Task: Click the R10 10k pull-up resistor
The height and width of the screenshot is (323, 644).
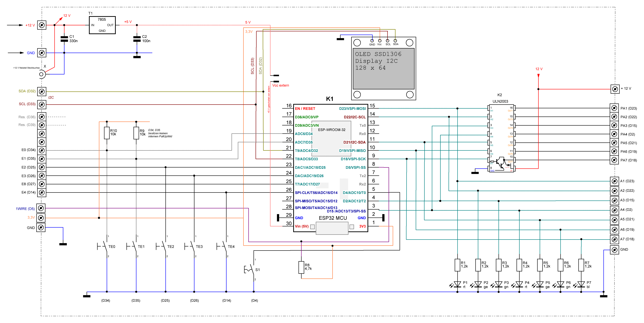Action: [x=107, y=133]
